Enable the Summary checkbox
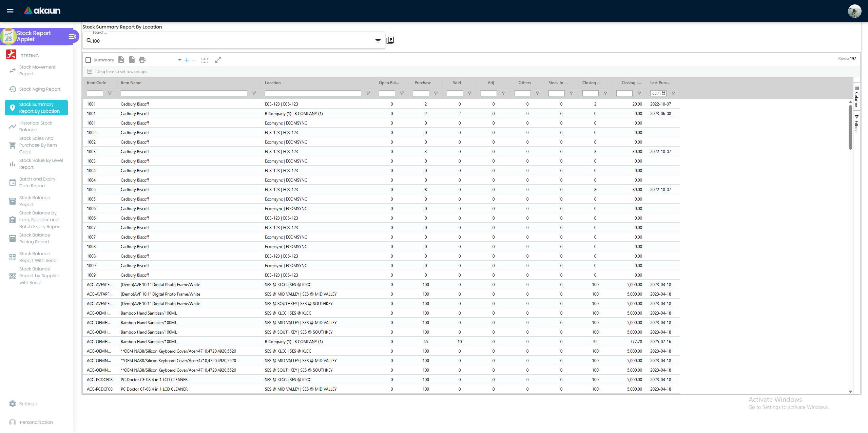Viewport: 868px width, 433px height. coord(88,60)
